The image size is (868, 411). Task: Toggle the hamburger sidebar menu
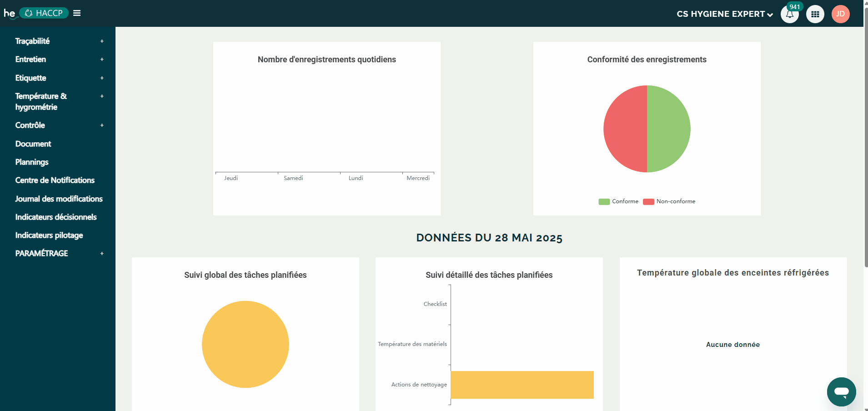coord(77,13)
